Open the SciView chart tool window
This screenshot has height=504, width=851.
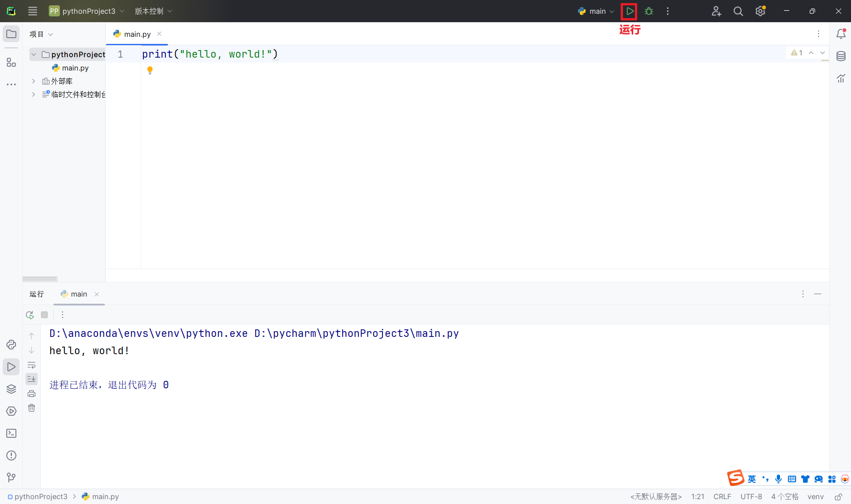pyautogui.click(x=841, y=78)
